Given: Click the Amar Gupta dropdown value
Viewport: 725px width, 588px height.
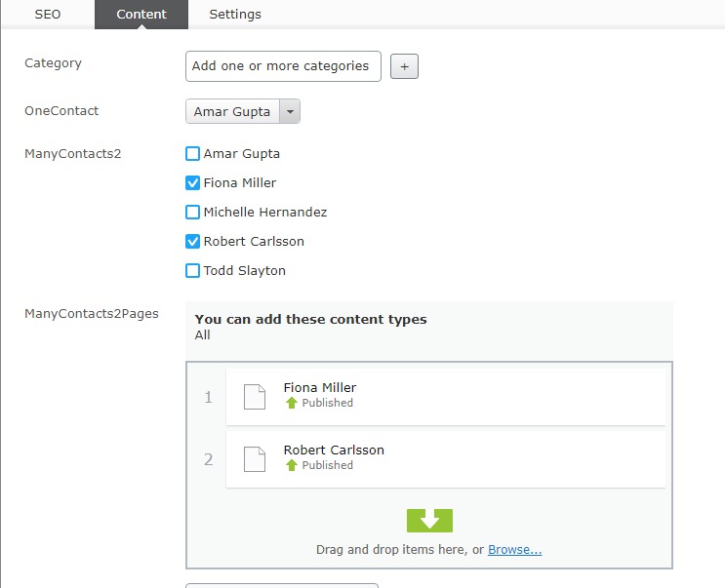Looking at the screenshot, I should [x=232, y=112].
